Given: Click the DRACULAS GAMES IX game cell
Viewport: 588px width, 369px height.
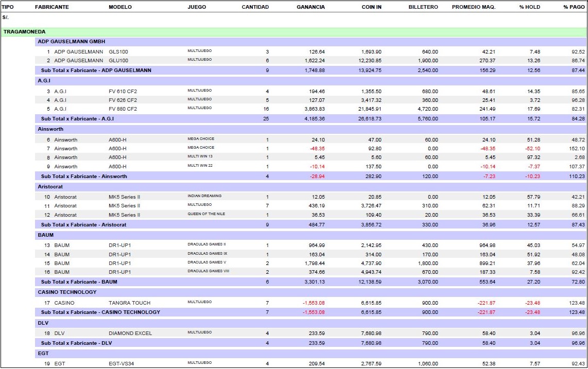Looking at the screenshot, I should [x=207, y=254].
